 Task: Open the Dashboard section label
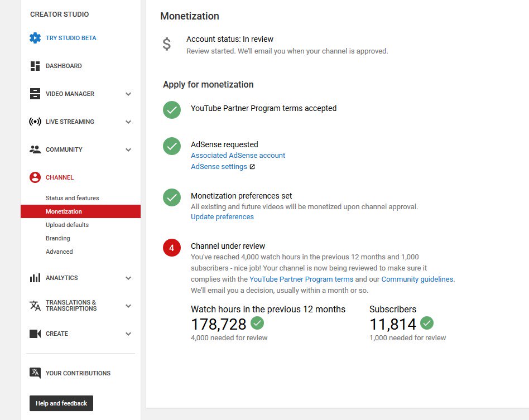[x=64, y=66]
